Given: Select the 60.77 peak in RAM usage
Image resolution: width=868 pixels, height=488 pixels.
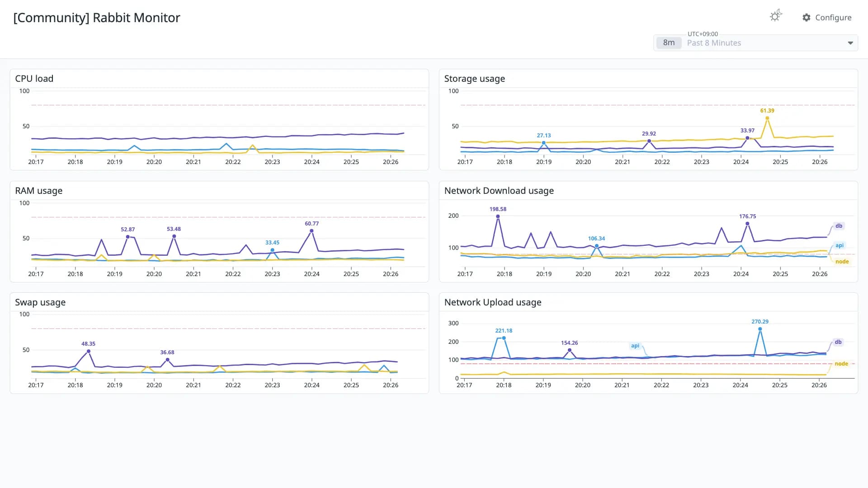Looking at the screenshot, I should click(x=311, y=231).
